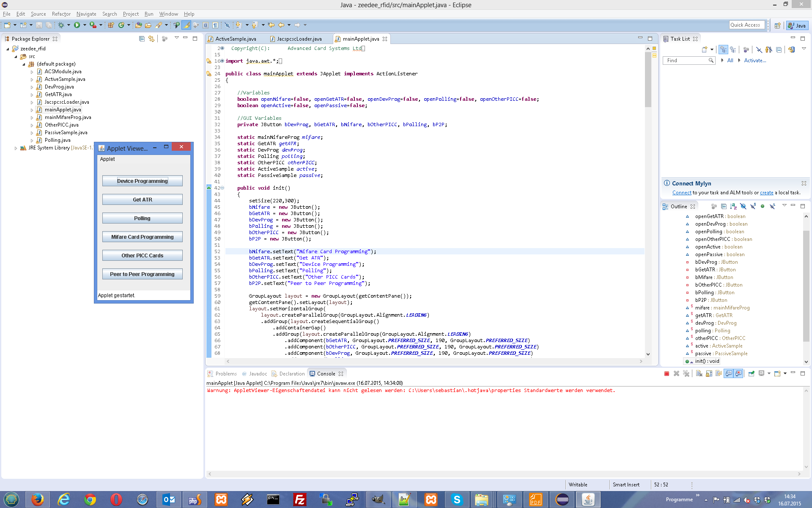Click Remove All Terminated Launches in the Console

tap(686, 373)
